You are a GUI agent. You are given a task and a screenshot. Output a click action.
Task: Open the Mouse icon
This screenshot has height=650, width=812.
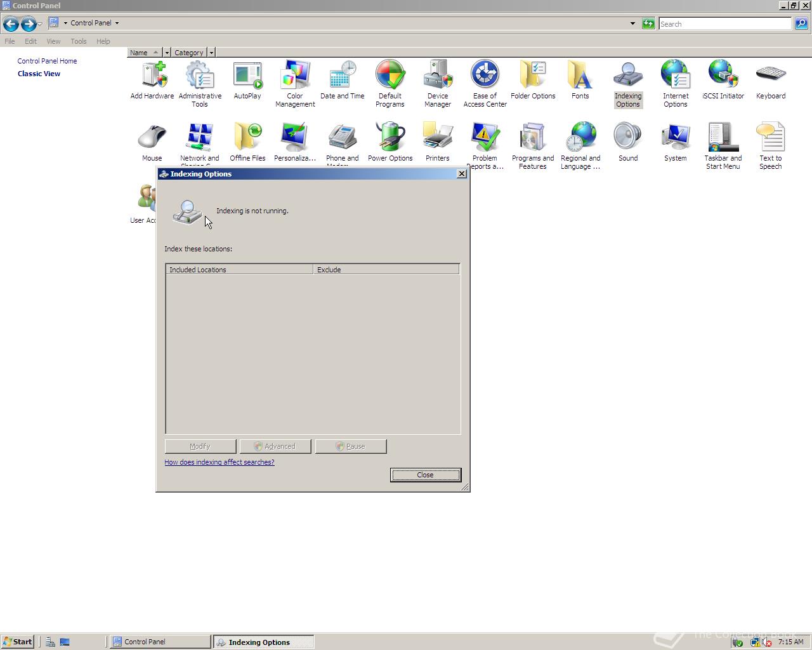coord(152,142)
